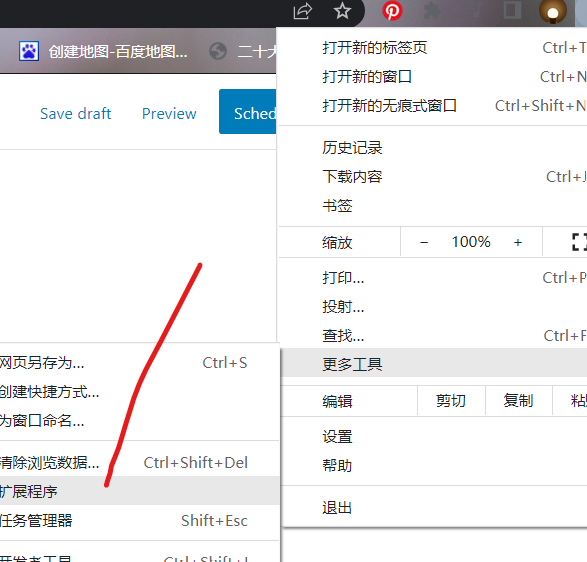The image size is (587, 562).
Task: Increase zoom with the plus button
Action: [518, 242]
